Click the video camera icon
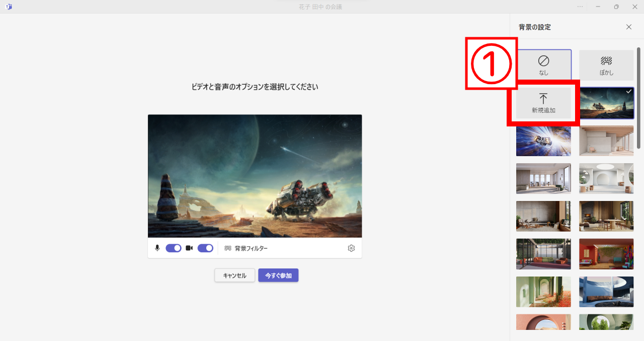644x341 pixels. [189, 248]
